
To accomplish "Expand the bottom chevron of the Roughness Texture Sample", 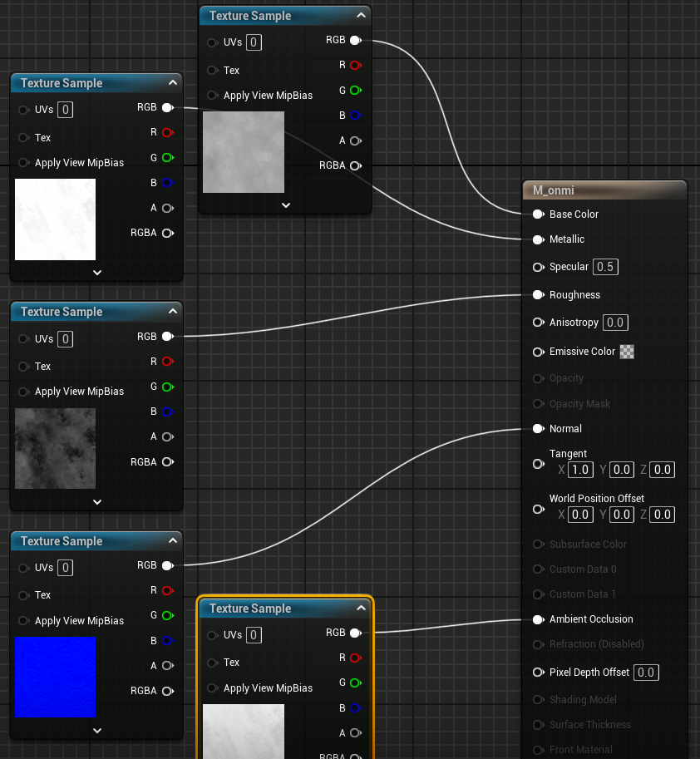I will [x=97, y=502].
